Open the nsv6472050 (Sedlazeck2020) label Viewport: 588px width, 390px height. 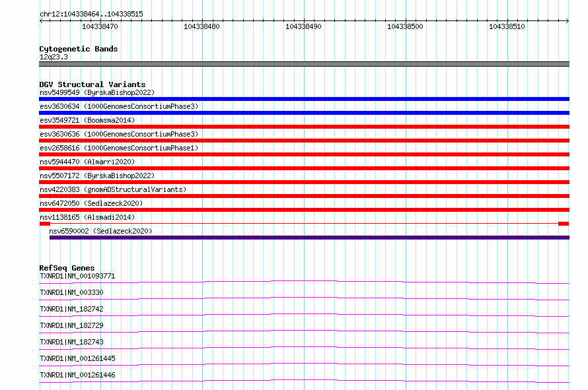tap(91, 203)
